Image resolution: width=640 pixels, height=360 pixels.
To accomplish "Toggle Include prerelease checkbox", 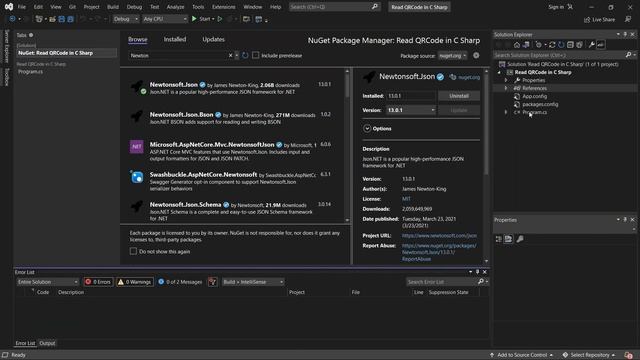I will pyautogui.click(x=256, y=55).
